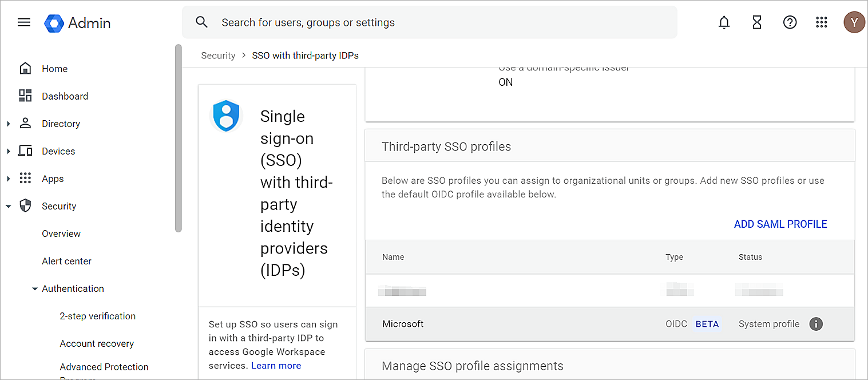Click ADD SAML PROFILE

(x=780, y=224)
